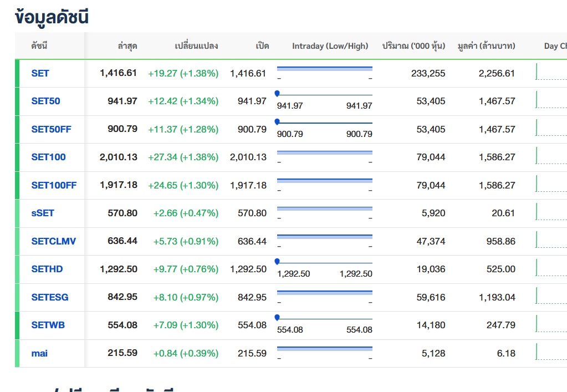Click the มูลค่า (ล้านบาท) column header
This screenshot has width=567, height=392.
[486, 46]
